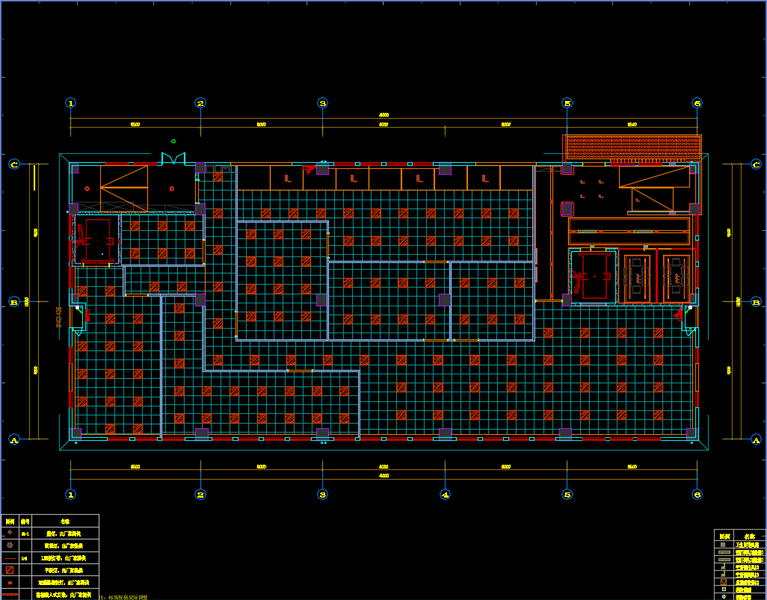The height and width of the screenshot is (600, 767).
Task: Click the bottom axis bubble numbered 6
Action: [x=697, y=494]
